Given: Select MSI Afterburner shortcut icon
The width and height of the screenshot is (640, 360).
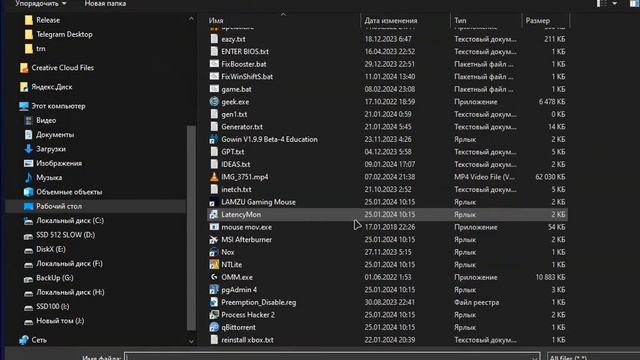Looking at the screenshot, I should [214, 240].
